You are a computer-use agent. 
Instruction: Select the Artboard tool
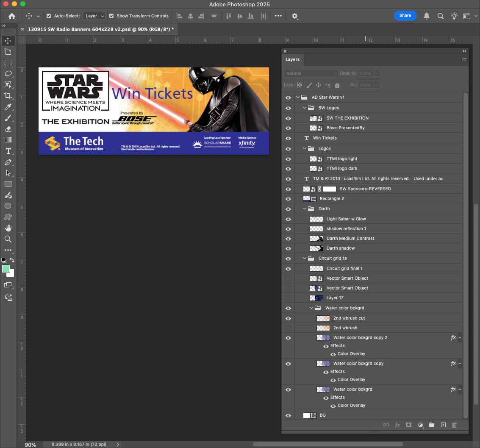tap(8, 52)
